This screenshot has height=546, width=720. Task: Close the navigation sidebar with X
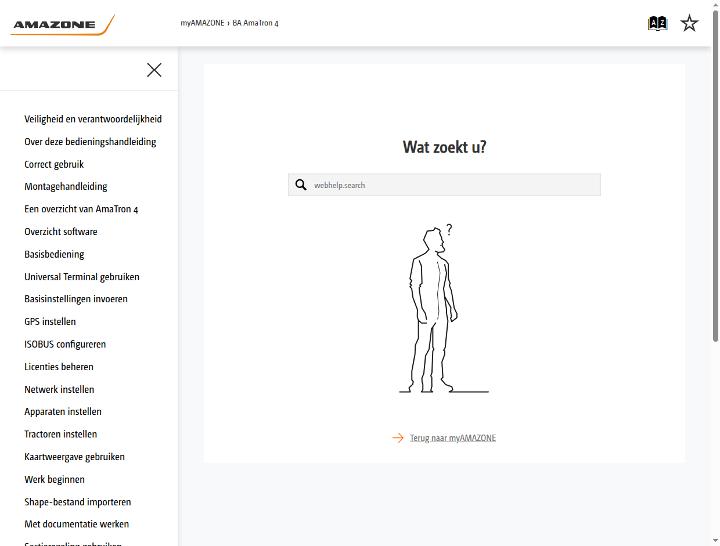(x=154, y=70)
